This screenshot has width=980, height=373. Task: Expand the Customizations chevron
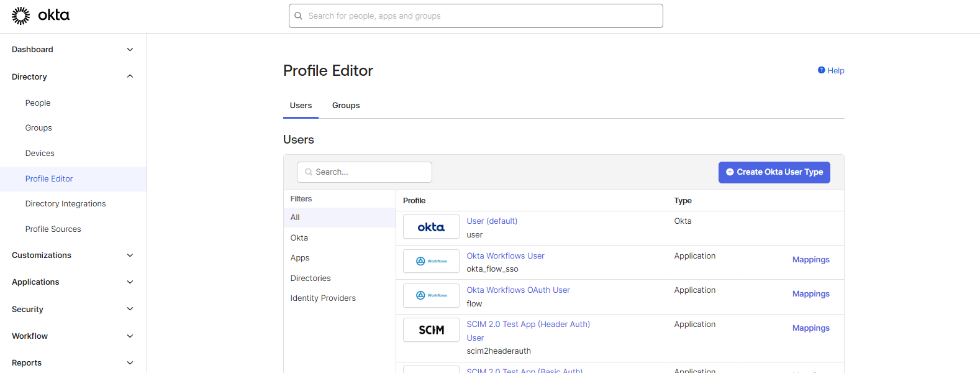point(130,256)
